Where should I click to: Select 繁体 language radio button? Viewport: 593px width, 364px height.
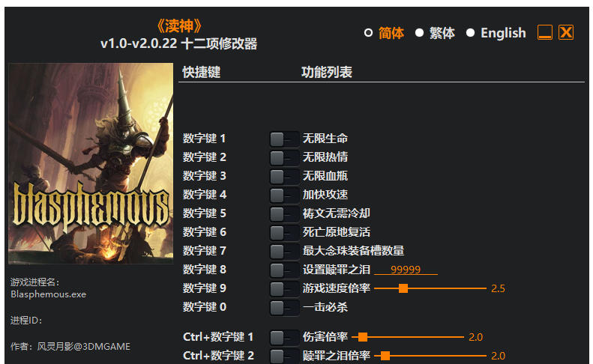419,33
